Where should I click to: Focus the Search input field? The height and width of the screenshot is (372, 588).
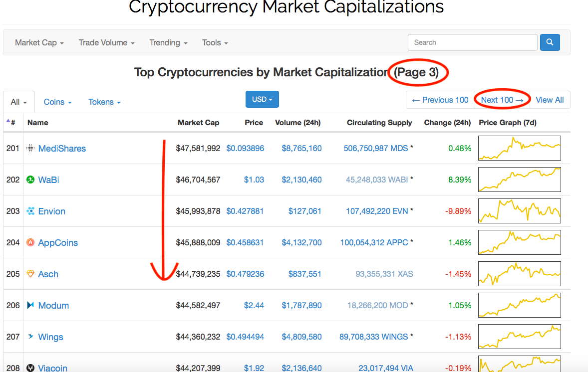(472, 42)
